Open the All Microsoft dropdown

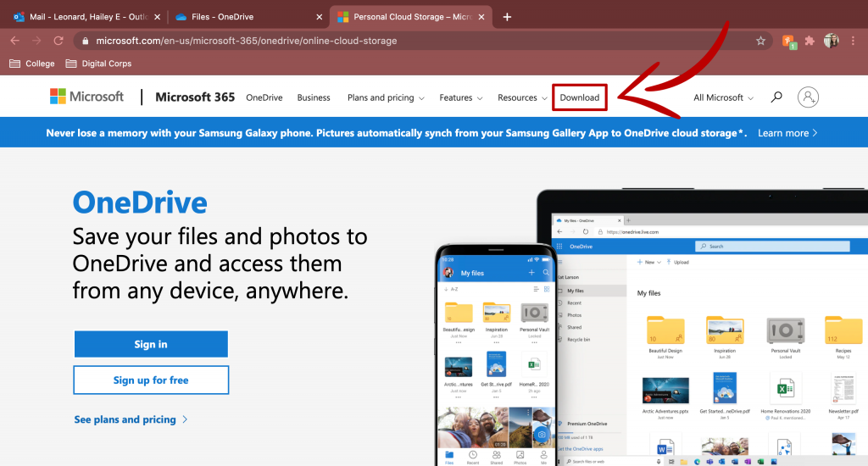point(723,97)
